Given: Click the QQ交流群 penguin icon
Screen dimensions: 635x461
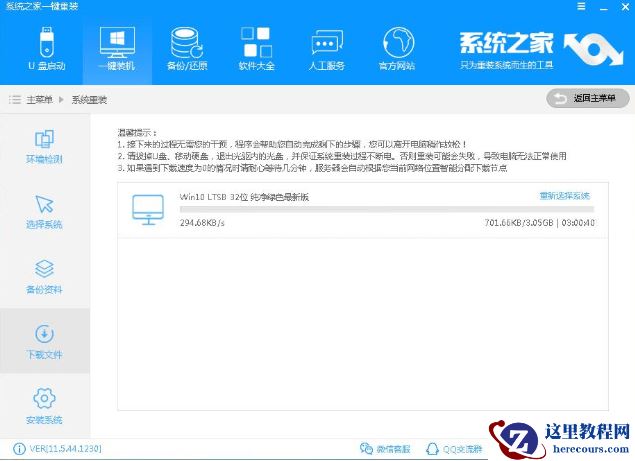Looking at the screenshot, I should (432, 448).
